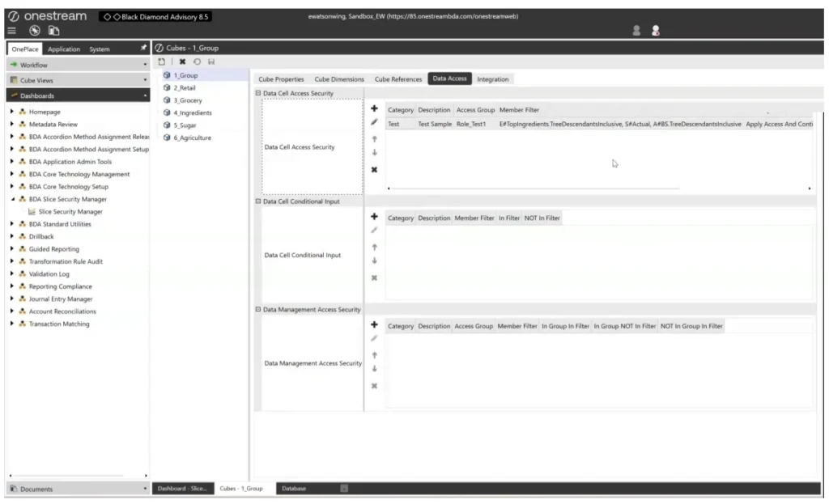Collapse the Data Cell Access Security section
This screenshot has height=504, width=829.
pos(258,93)
